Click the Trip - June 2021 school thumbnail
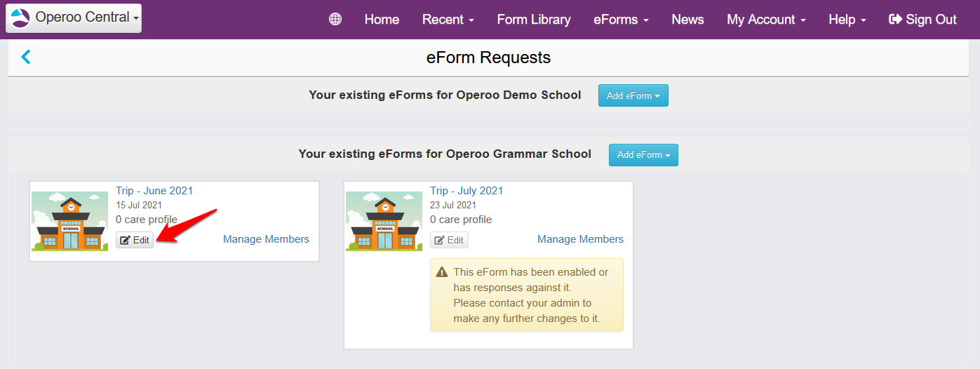The height and width of the screenshot is (369, 980). click(x=70, y=221)
